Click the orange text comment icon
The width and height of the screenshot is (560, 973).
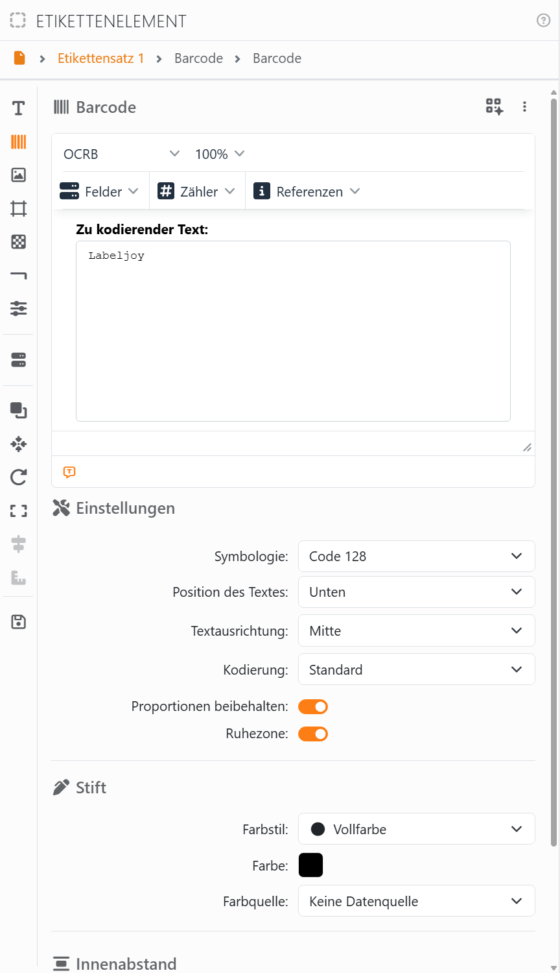tap(69, 472)
